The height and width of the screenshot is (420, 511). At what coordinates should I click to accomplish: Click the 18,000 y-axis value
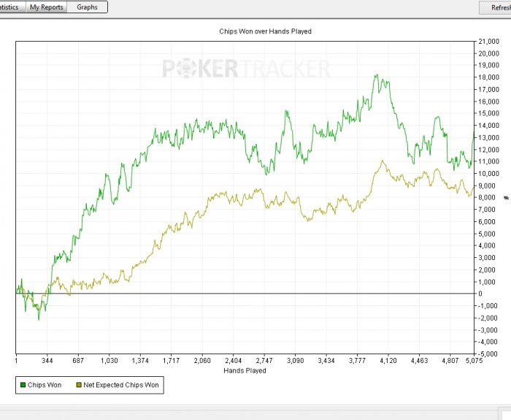point(488,77)
